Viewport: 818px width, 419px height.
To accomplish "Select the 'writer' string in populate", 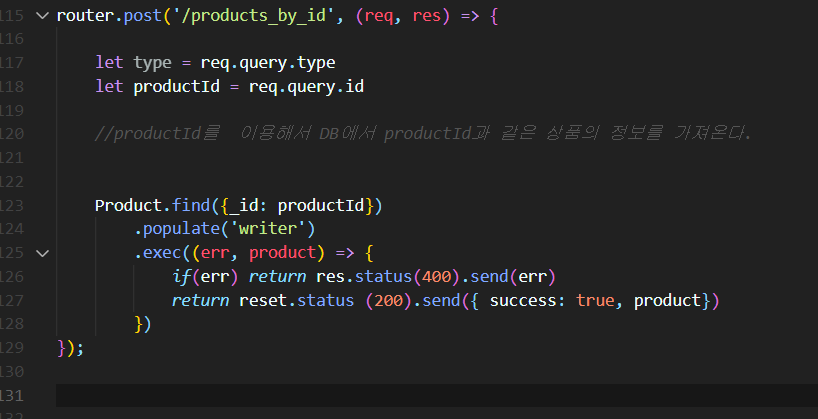I will point(268,229).
